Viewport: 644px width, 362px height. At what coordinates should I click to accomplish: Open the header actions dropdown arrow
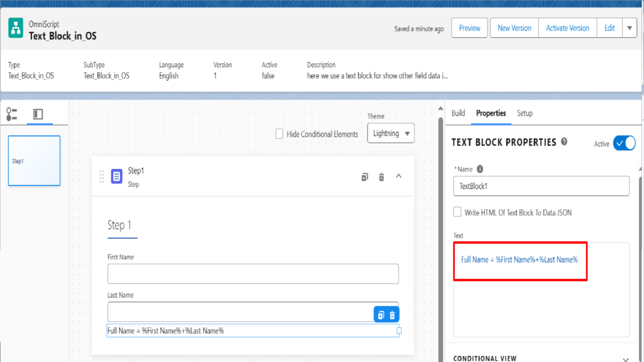point(630,28)
